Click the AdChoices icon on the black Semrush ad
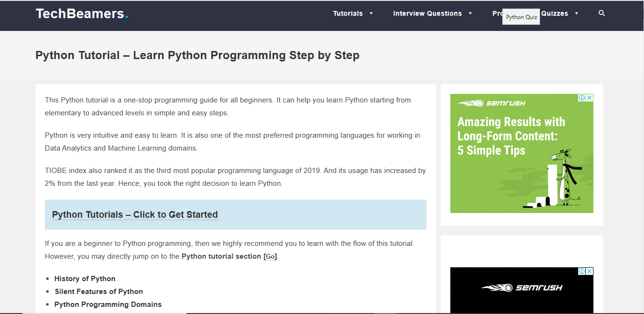The height and width of the screenshot is (314, 644). click(x=582, y=271)
